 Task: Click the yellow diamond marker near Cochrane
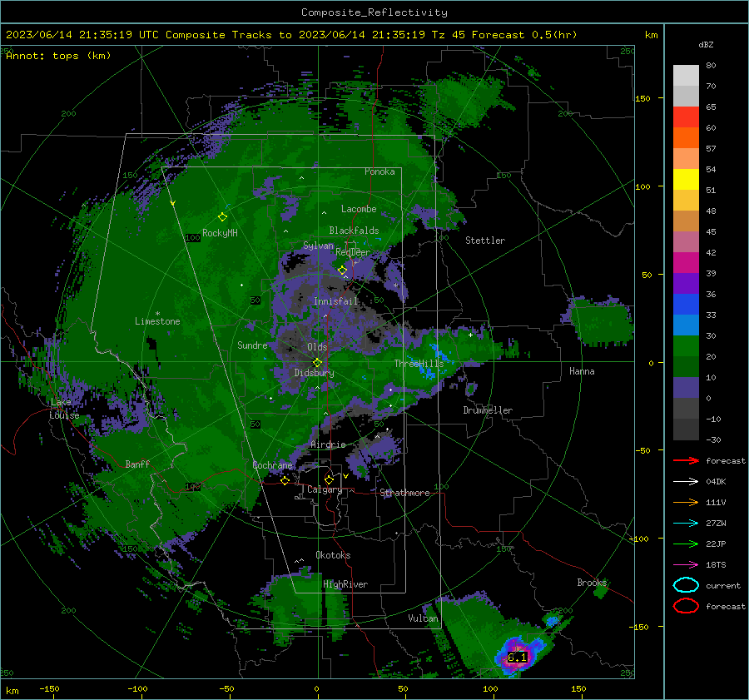coord(285,480)
